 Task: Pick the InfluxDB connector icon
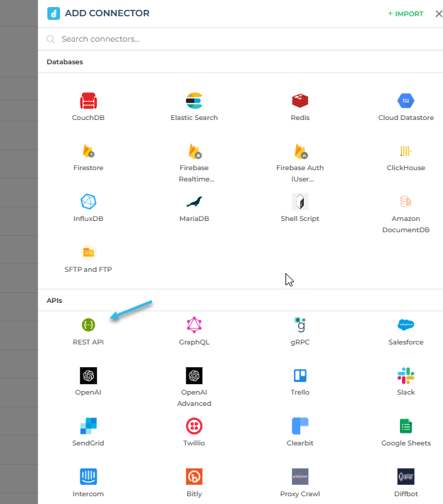point(88,202)
